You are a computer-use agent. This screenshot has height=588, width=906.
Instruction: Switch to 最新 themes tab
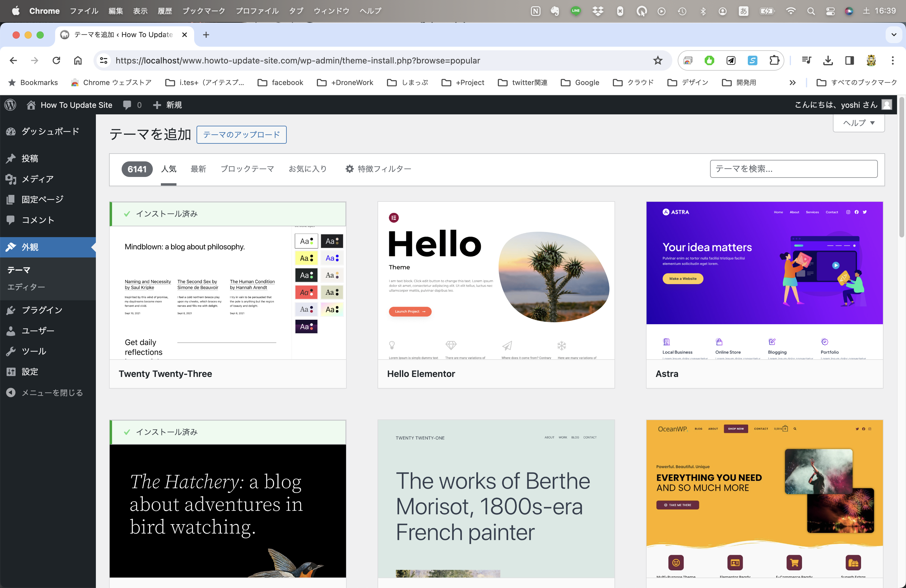coord(198,169)
